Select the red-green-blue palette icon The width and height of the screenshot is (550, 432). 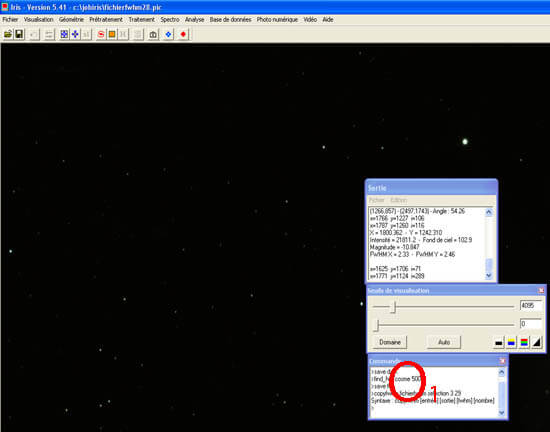tap(524, 342)
